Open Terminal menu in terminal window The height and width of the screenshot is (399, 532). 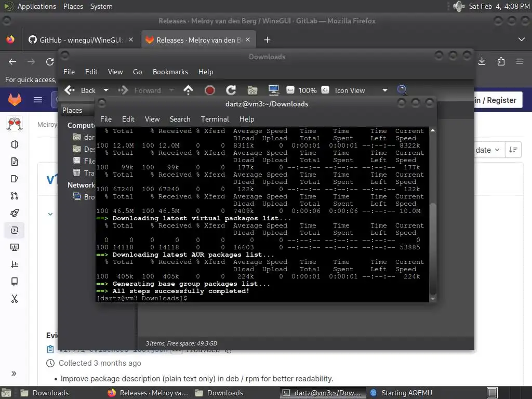coord(215,119)
